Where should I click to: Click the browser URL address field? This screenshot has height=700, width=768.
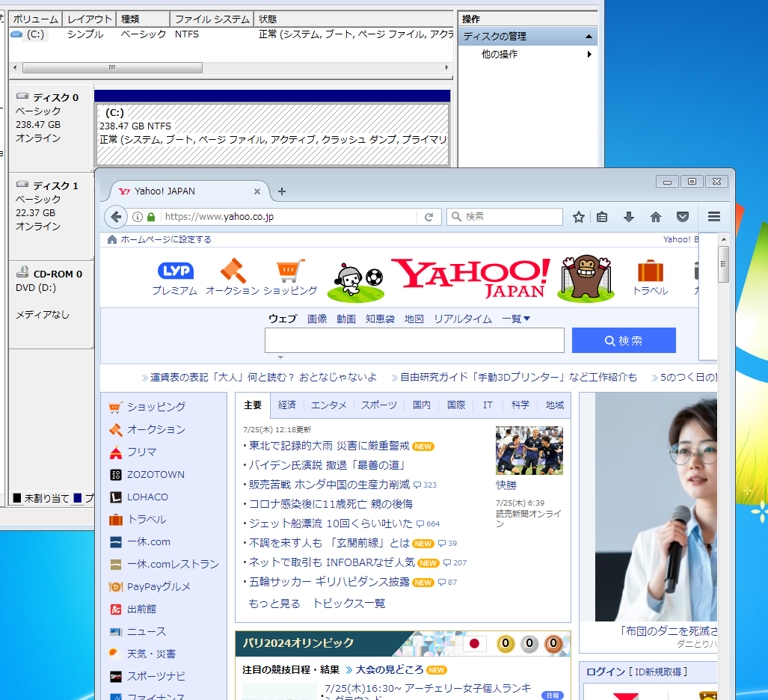tap(290, 217)
